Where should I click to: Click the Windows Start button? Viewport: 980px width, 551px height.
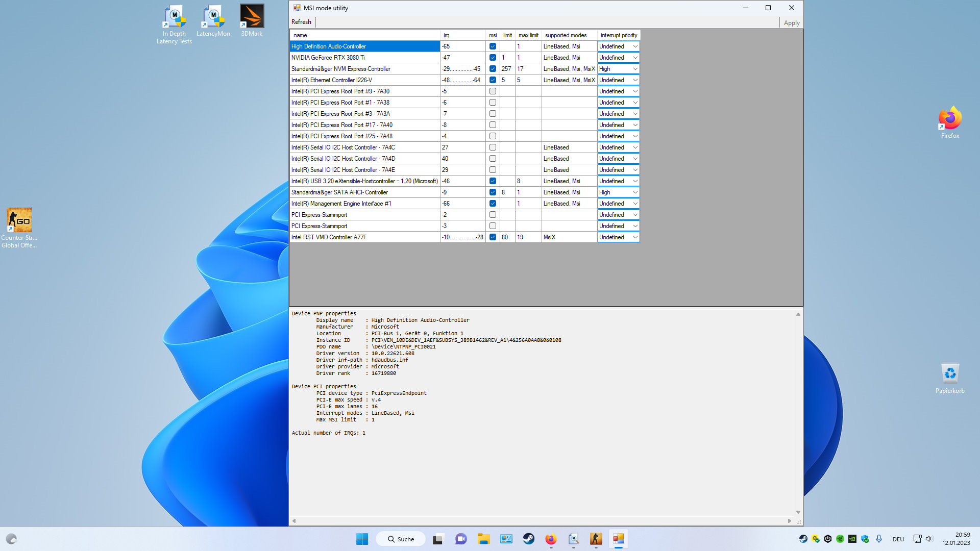point(362,539)
